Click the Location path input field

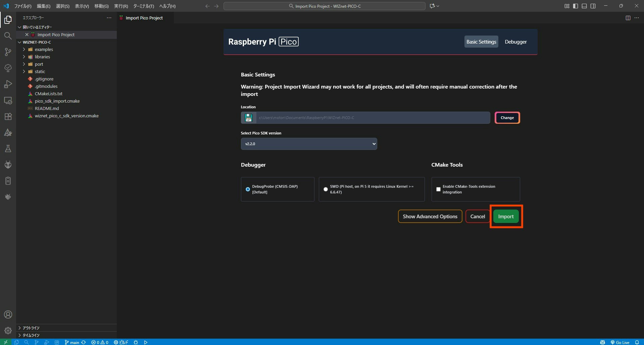(373, 118)
